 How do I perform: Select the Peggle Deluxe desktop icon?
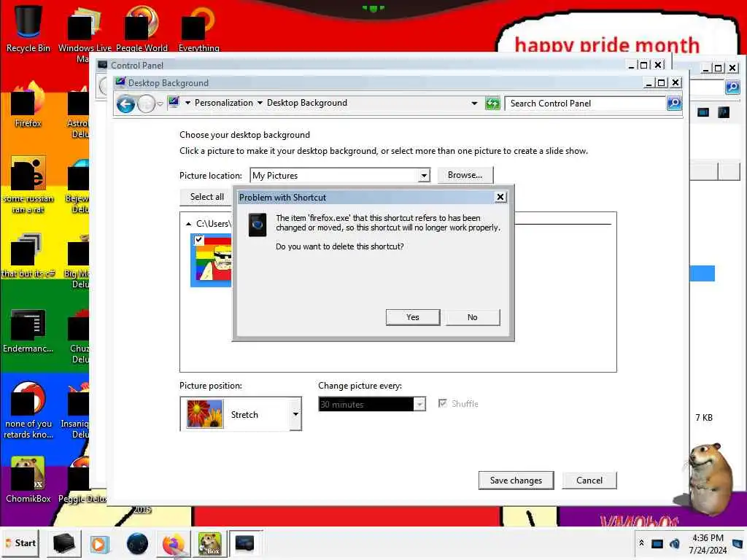click(83, 480)
